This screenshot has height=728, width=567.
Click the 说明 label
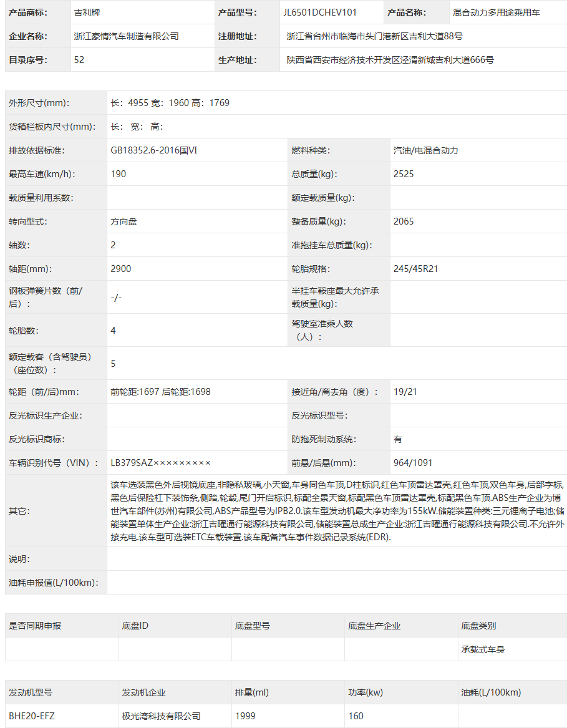click(x=19, y=559)
